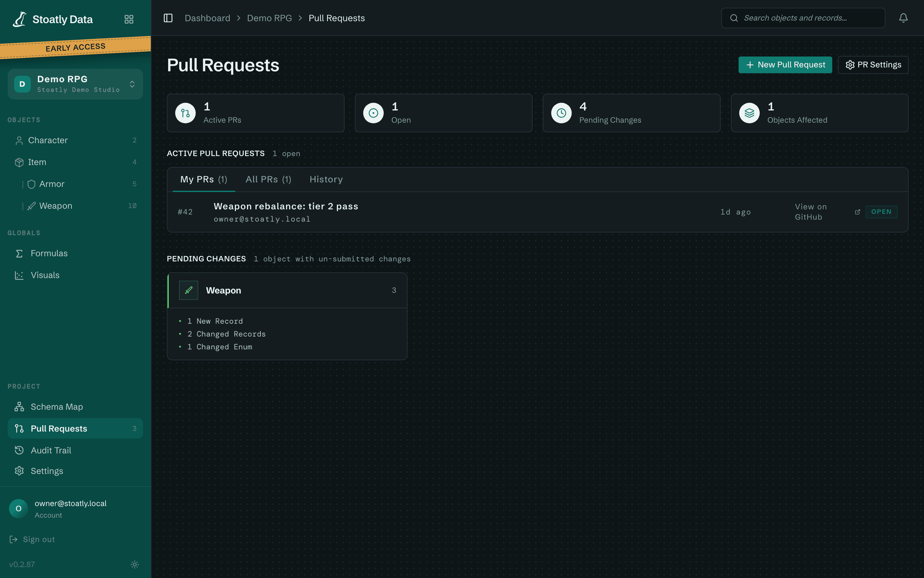Image resolution: width=924 pixels, height=578 pixels.
Task: Click the Weapon sword icon in pending changes card
Action: (x=189, y=290)
